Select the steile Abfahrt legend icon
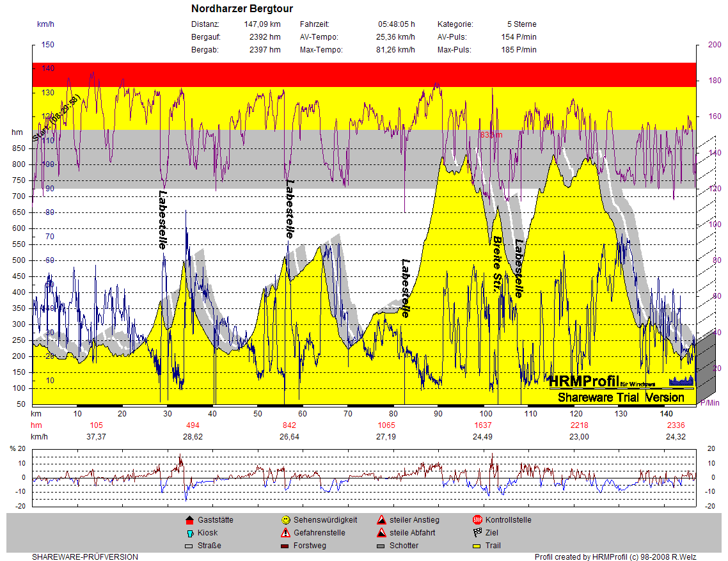 coord(381,533)
